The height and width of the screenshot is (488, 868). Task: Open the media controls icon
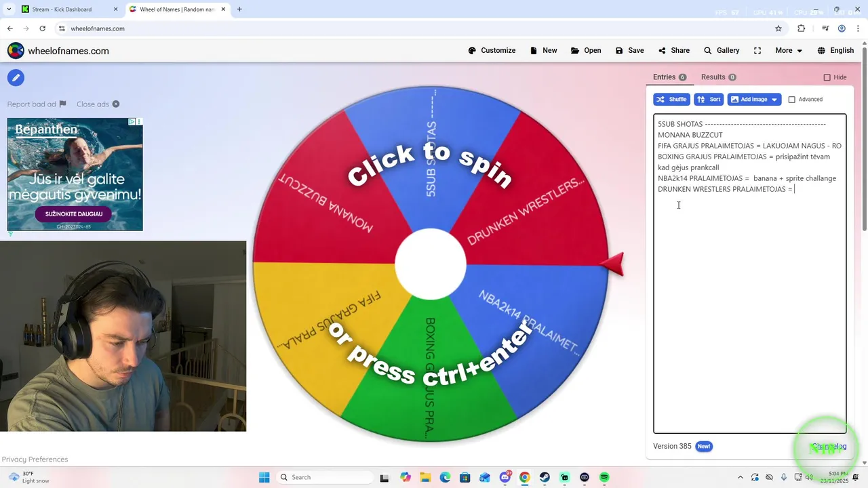[825, 28]
